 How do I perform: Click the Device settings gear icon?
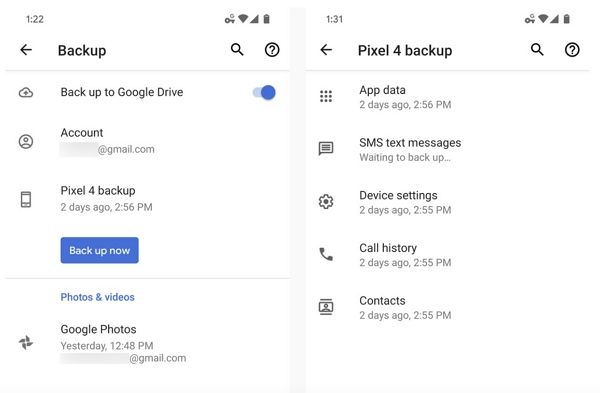[326, 201]
